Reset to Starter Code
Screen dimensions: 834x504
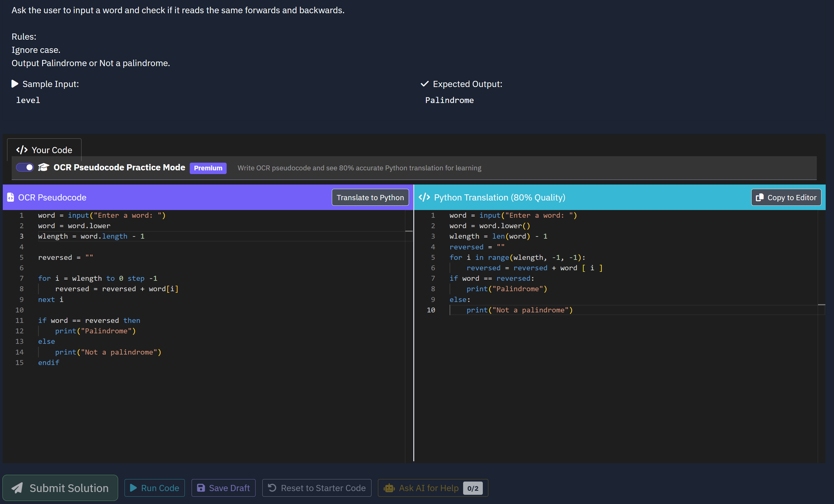point(316,488)
